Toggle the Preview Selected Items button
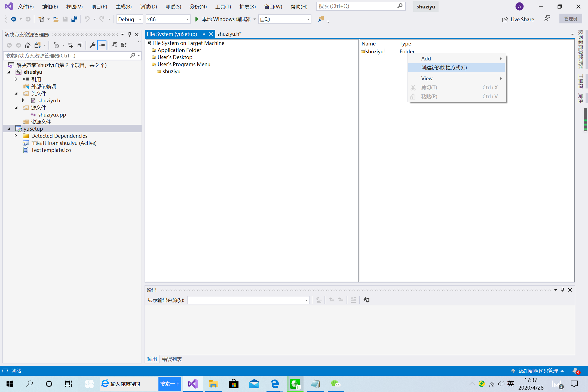This screenshot has width=588, height=392. coord(102,45)
